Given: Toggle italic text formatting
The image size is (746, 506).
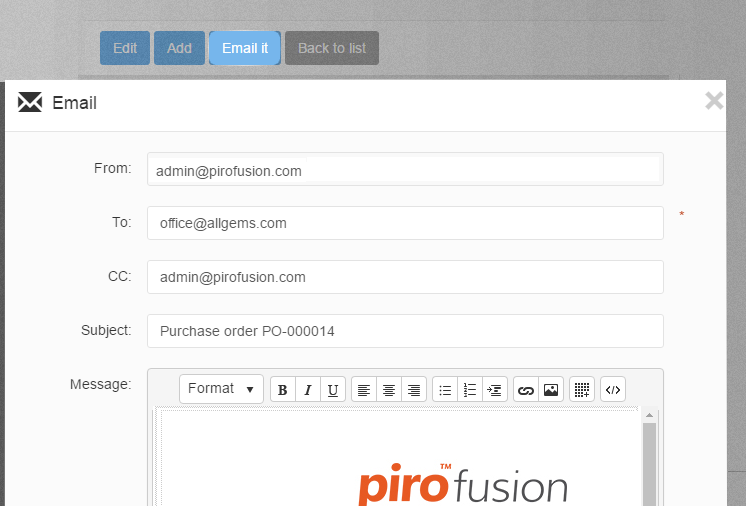Looking at the screenshot, I should click(x=308, y=389).
